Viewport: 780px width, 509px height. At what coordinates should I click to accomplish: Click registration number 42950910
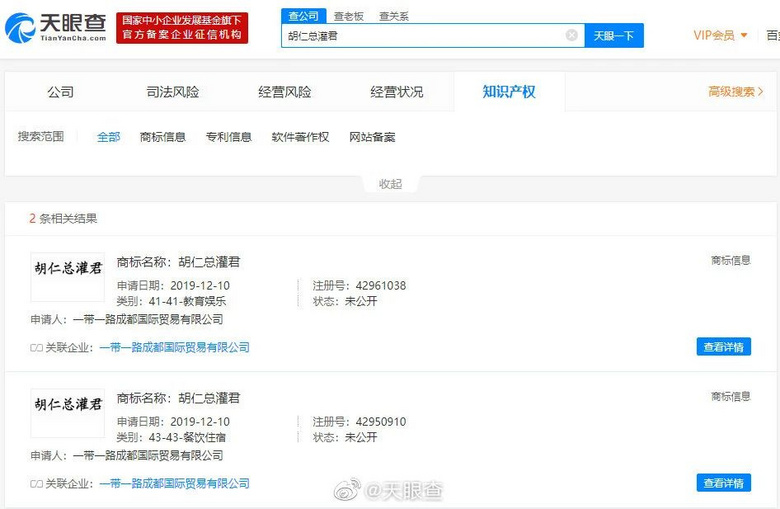pyautogui.click(x=381, y=422)
